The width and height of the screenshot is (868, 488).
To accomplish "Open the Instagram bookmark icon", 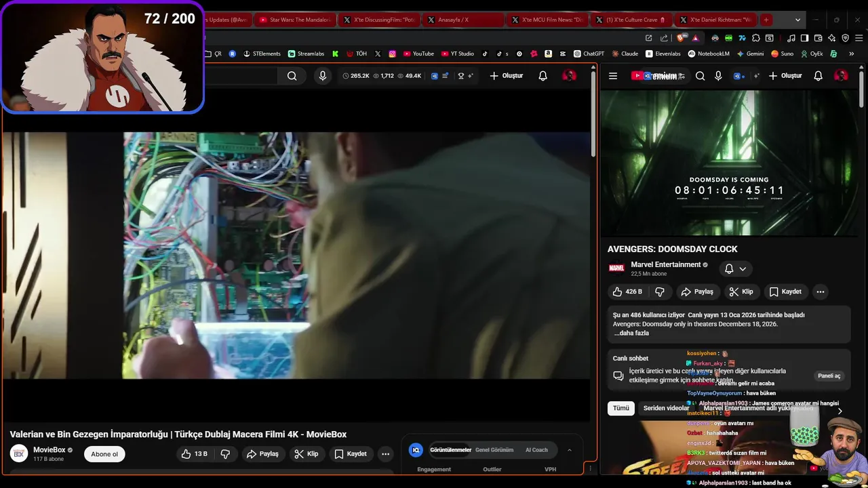I will tap(392, 54).
